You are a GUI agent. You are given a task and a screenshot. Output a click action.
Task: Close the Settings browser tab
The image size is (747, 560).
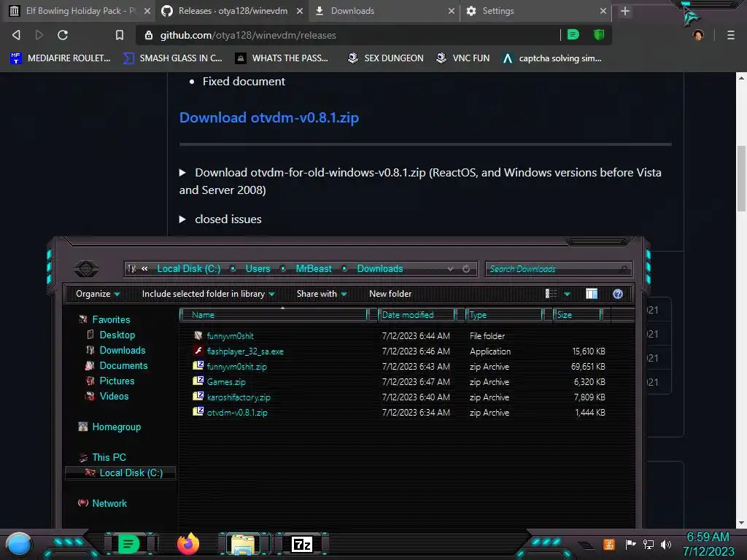click(603, 11)
